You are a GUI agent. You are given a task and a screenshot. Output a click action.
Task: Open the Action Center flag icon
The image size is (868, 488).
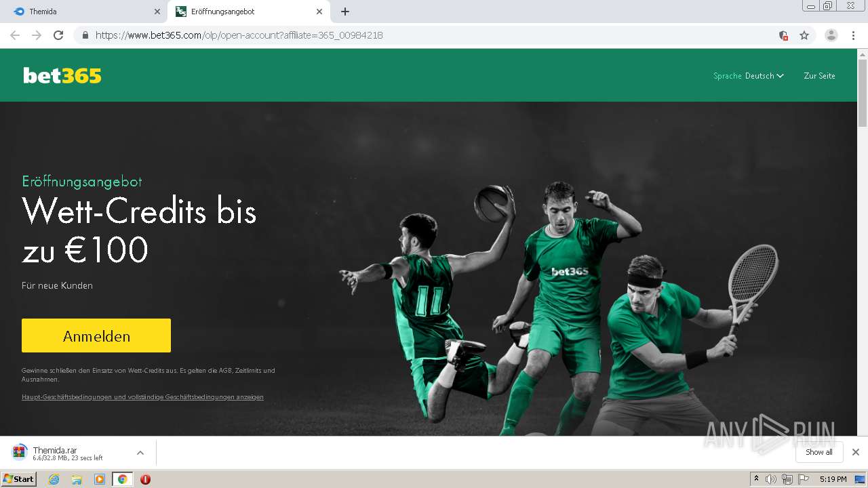804,479
